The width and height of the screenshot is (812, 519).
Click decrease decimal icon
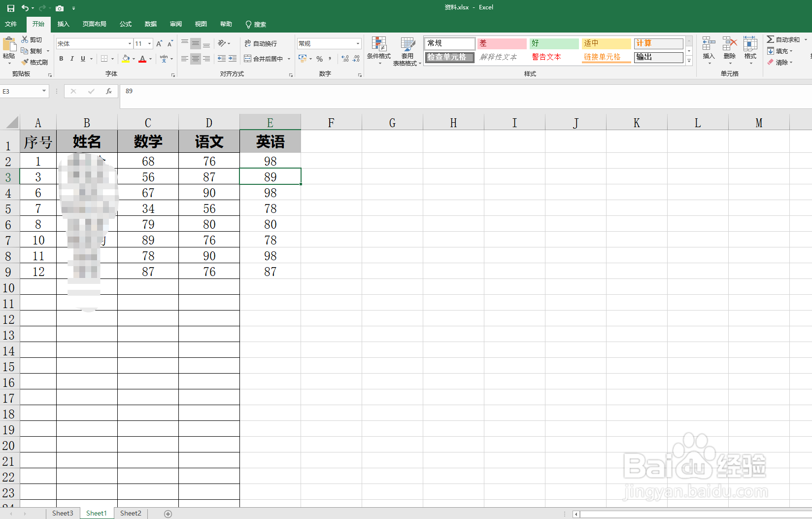click(x=356, y=59)
